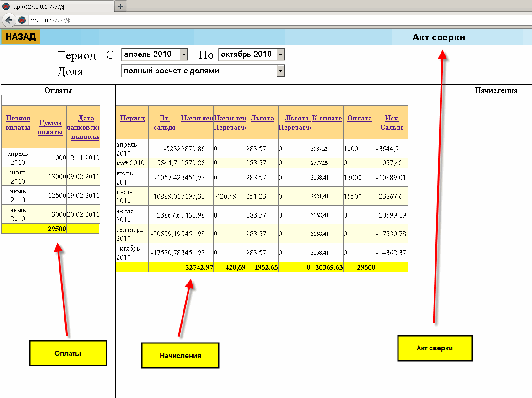Sort accruals by Льгота header
This screenshot has width=532, height=398.
(262, 118)
